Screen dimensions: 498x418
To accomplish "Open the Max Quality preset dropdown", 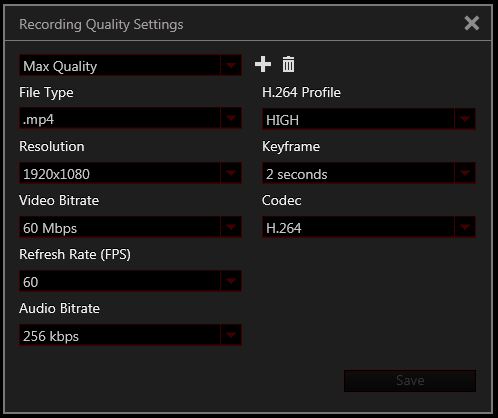I will [130, 66].
